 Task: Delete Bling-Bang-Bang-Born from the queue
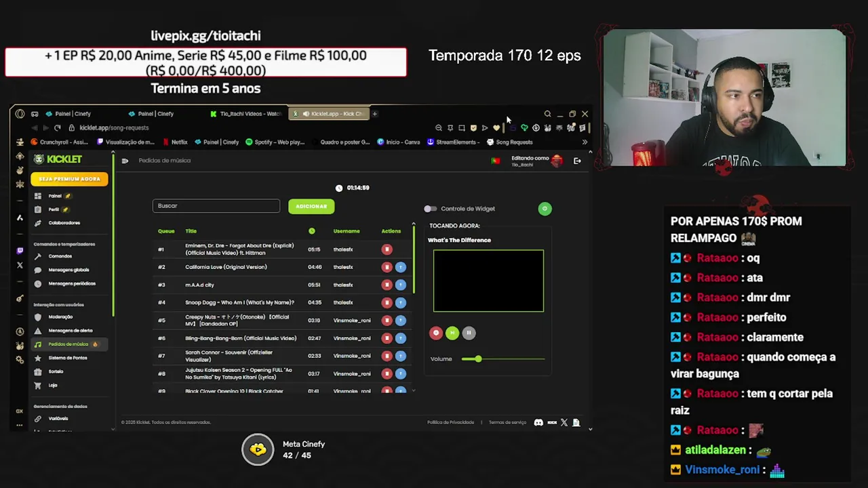point(387,338)
